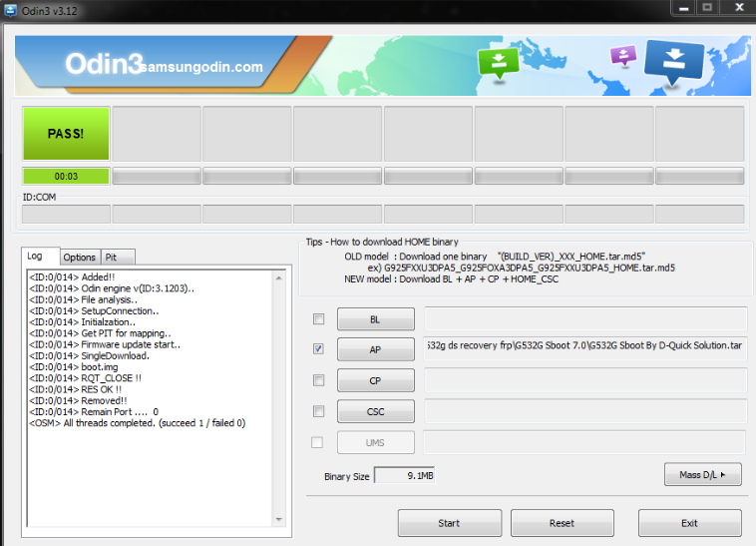756x546 pixels.
Task: Click log line 'Remain Port .... 0'
Action: [x=94, y=412]
